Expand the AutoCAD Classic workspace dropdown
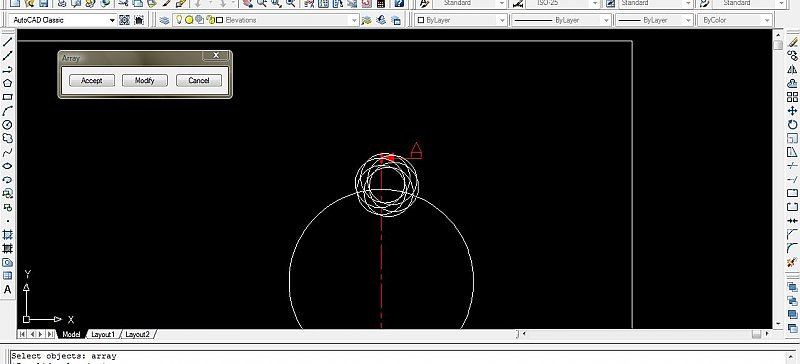 (x=112, y=20)
